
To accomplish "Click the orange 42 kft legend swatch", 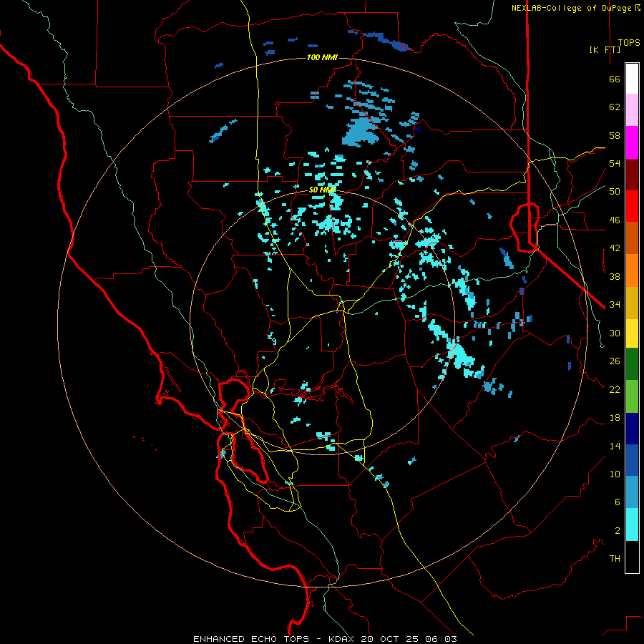I will pos(632,270).
